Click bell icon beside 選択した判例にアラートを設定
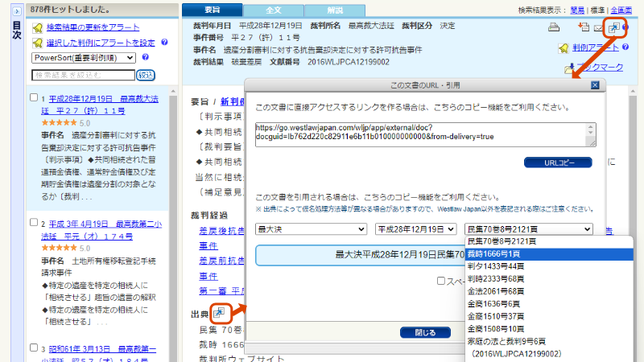The height and width of the screenshot is (362, 644). (37, 43)
